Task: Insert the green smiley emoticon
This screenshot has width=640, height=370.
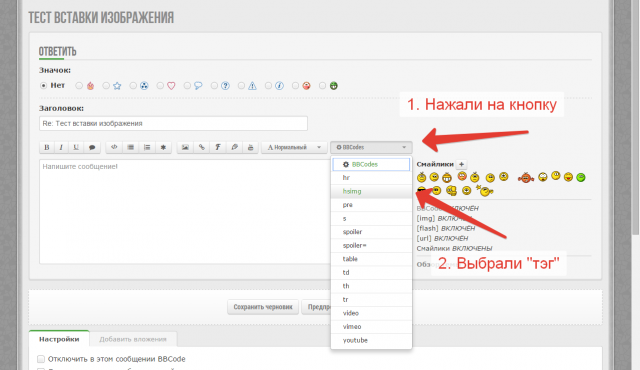Action: tap(580, 177)
